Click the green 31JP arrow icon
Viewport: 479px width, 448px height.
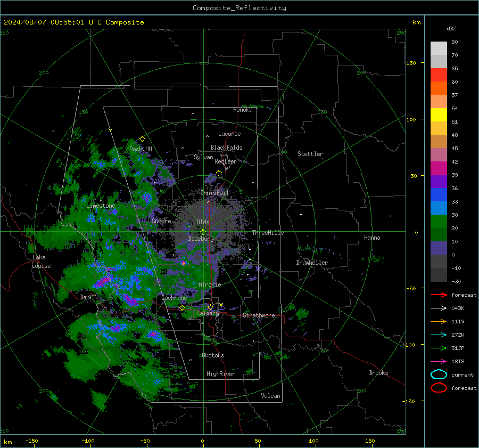[439, 348]
